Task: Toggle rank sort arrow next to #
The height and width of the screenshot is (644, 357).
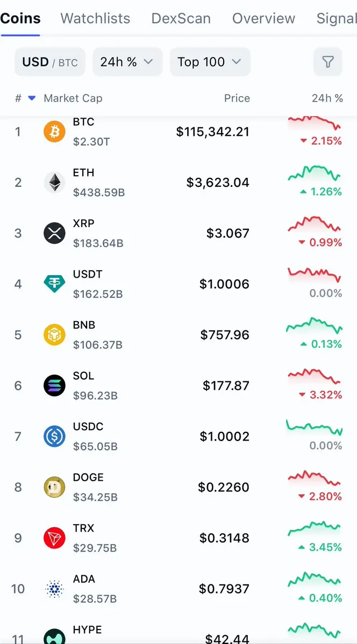Action: pos(32,99)
